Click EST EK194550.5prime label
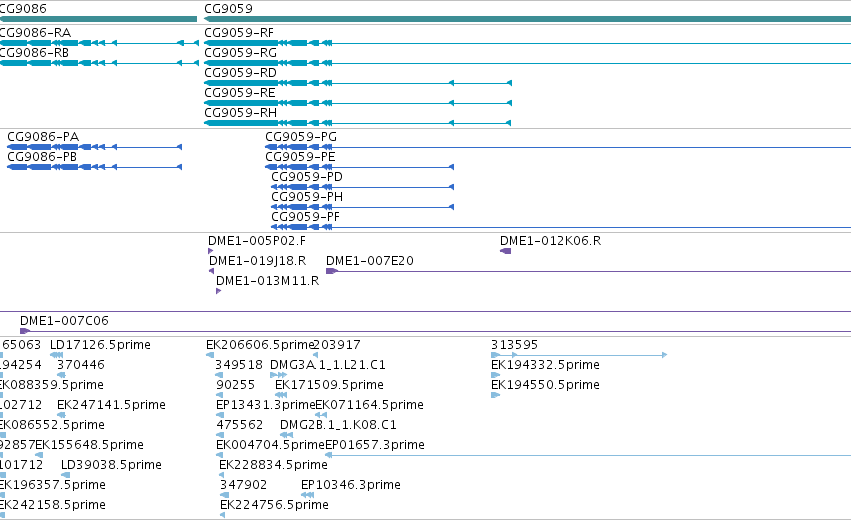The image size is (851, 520). pos(545,385)
